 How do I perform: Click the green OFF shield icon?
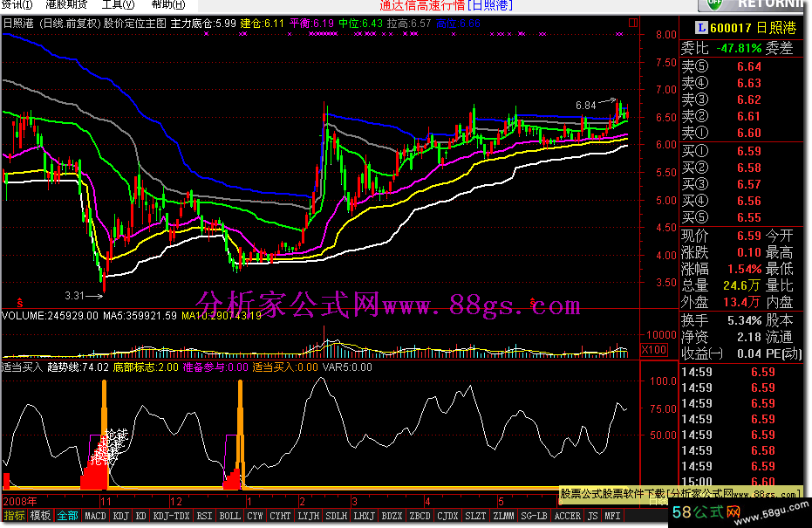point(714,4)
